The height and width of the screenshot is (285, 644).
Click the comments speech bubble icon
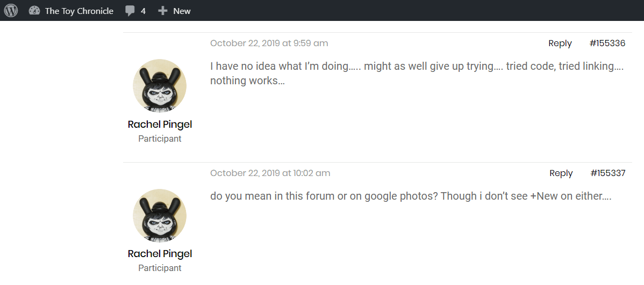tap(130, 11)
